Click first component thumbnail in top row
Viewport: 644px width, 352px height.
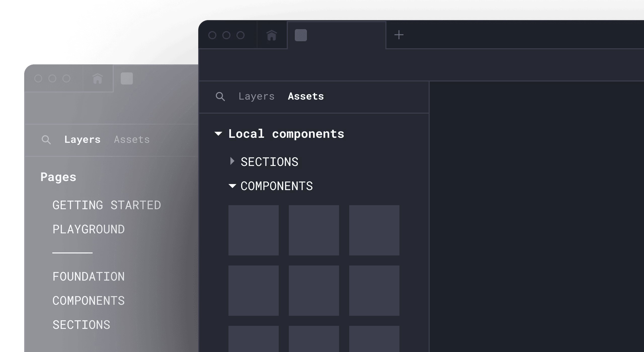point(253,230)
